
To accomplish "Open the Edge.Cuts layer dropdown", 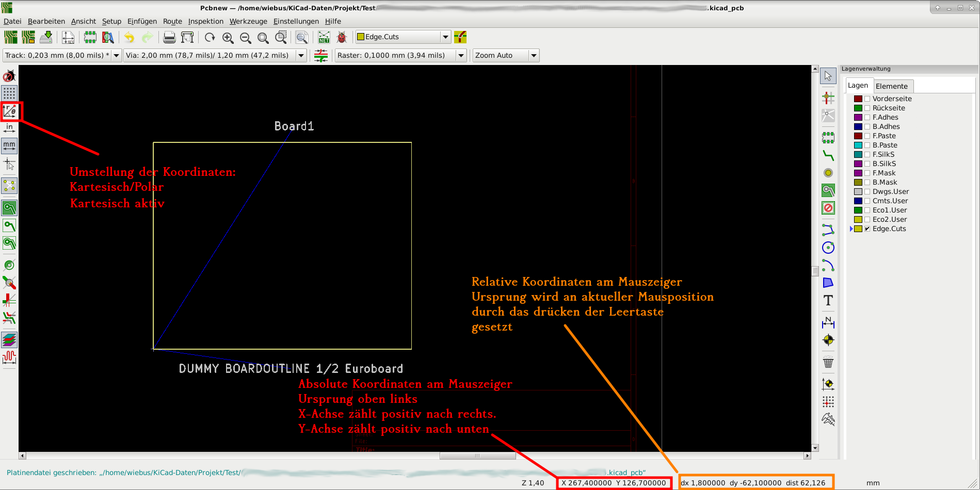I will (x=445, y=37).
